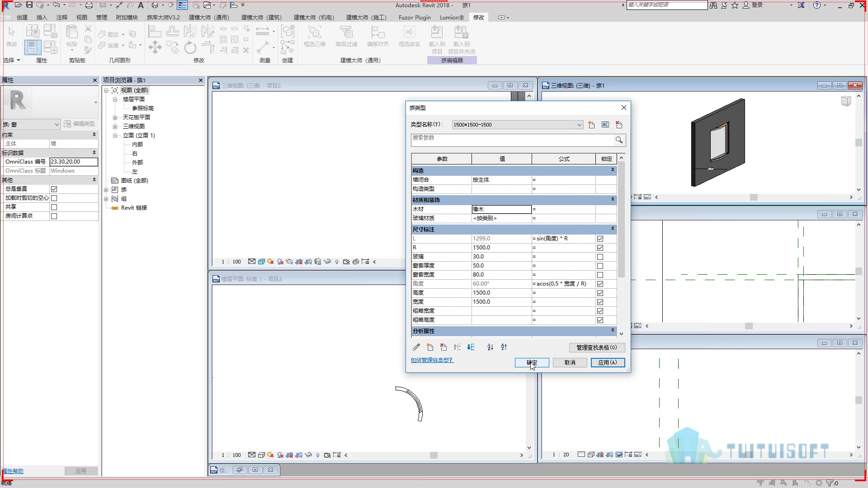
Task: Collapse the 构造 parameter group
Action: pos(613,170)
